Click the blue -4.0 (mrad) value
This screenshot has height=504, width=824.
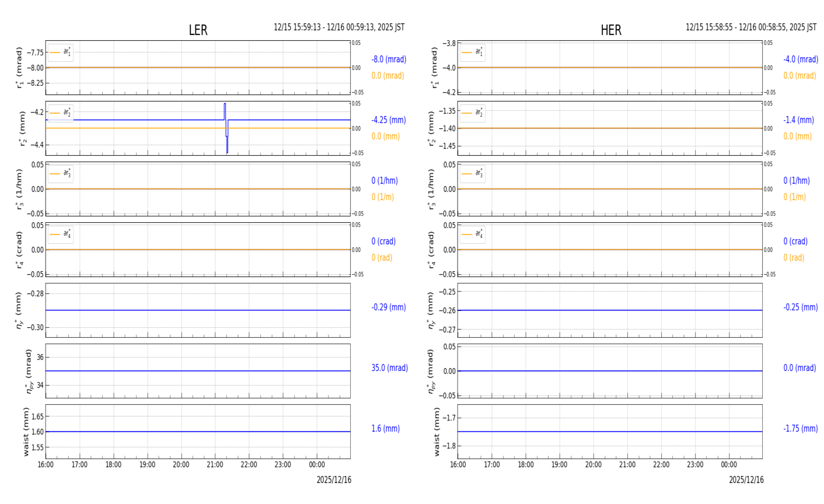tap(801, 60)
